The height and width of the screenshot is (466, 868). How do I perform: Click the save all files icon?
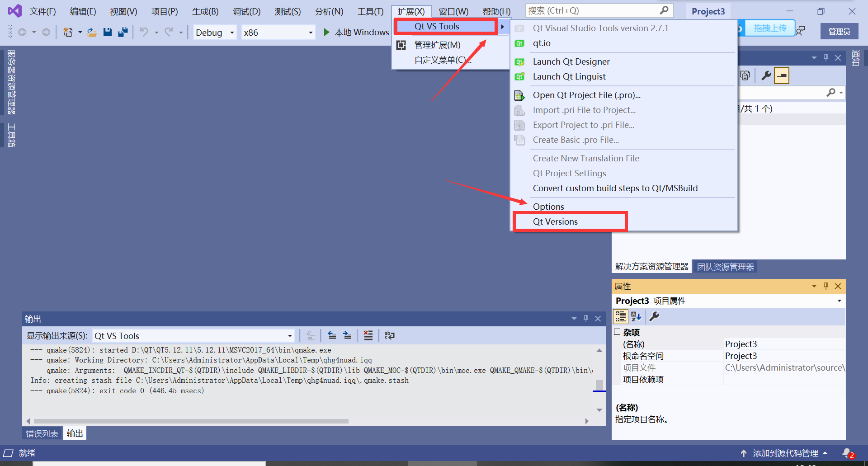123,32
